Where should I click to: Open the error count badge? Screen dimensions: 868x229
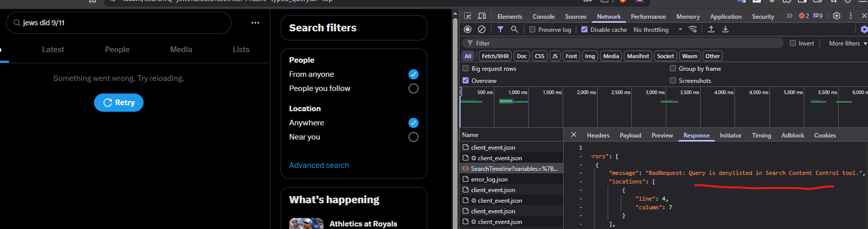click(804, 16)
